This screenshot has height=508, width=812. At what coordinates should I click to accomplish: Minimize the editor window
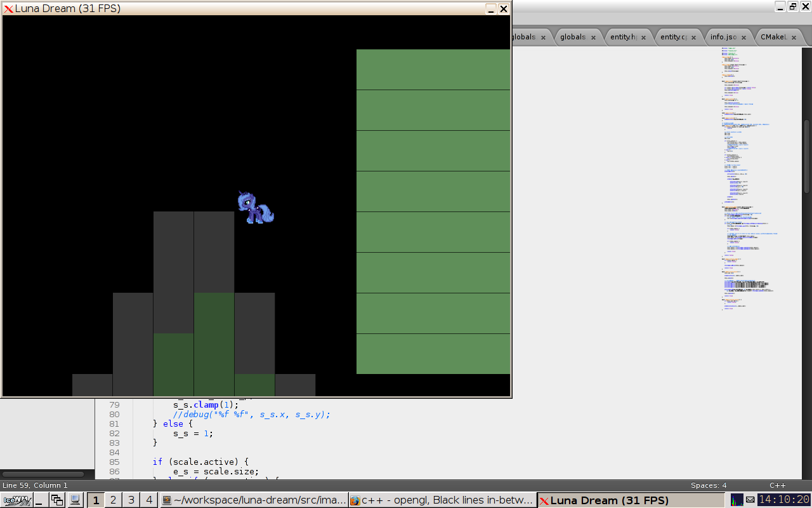[780, 6]
